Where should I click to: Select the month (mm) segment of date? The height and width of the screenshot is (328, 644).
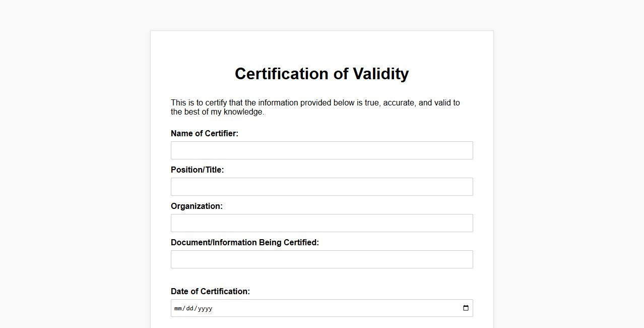click(x=178, y=308)
